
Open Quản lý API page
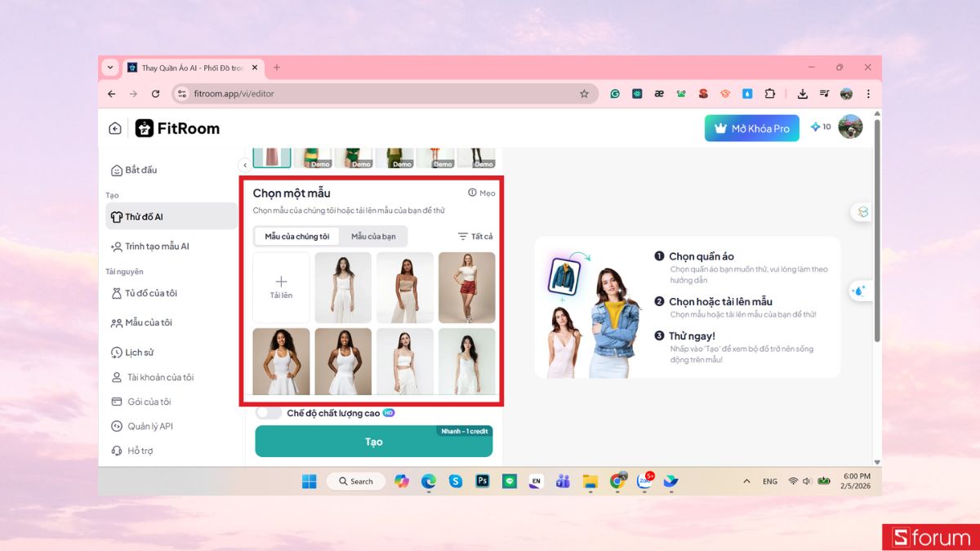coord(142,426)
